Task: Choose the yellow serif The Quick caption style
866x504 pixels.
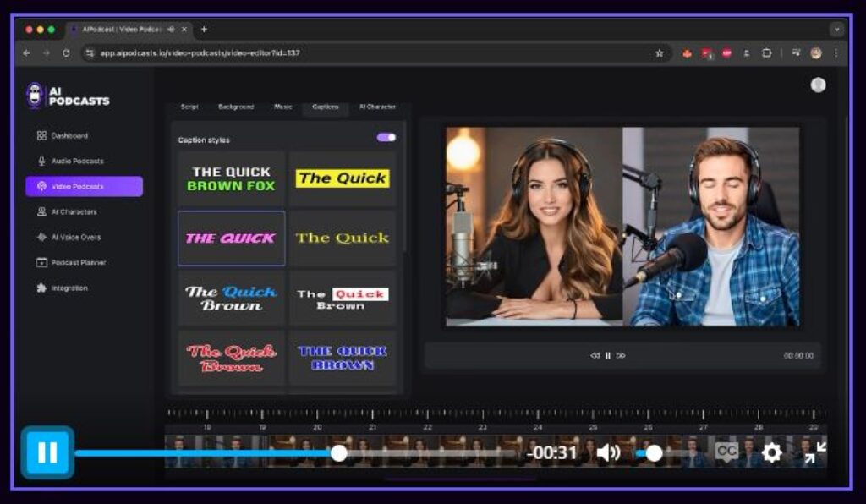Action: 343,238
